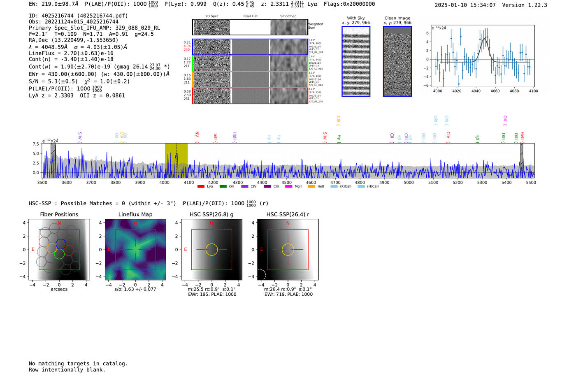Open the HSC SSP(26.4) r cutout

(x=288, y=250)
